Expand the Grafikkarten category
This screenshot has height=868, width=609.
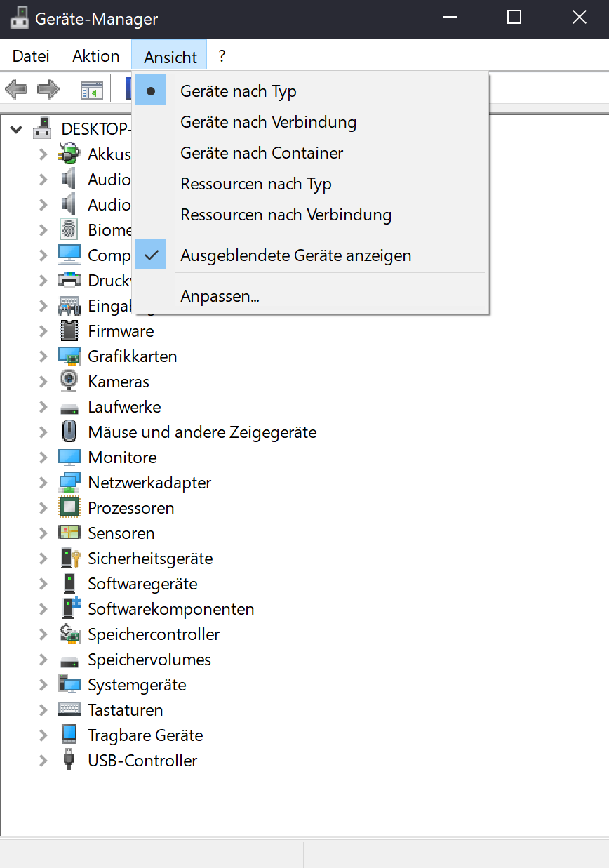click(x=43, y=356)
